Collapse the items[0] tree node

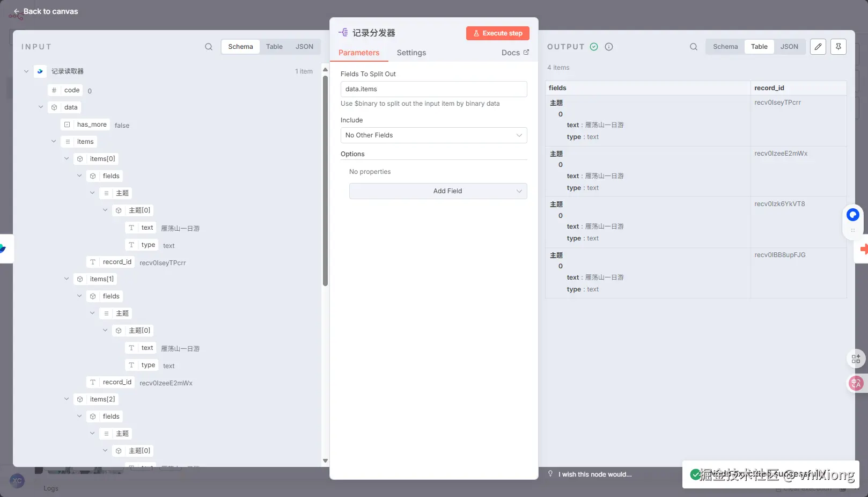pyautogui.click(x=67, y=159)
